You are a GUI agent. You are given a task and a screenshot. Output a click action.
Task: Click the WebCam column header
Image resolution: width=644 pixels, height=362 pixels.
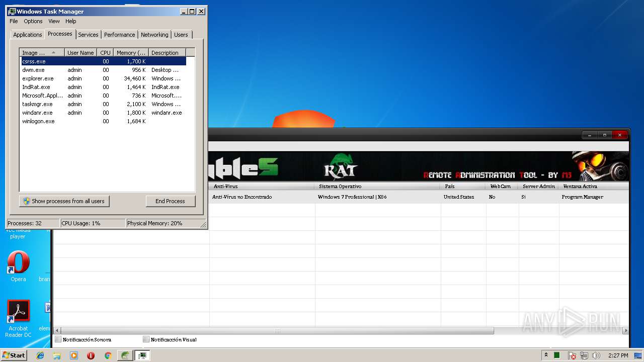coord(502,186)
